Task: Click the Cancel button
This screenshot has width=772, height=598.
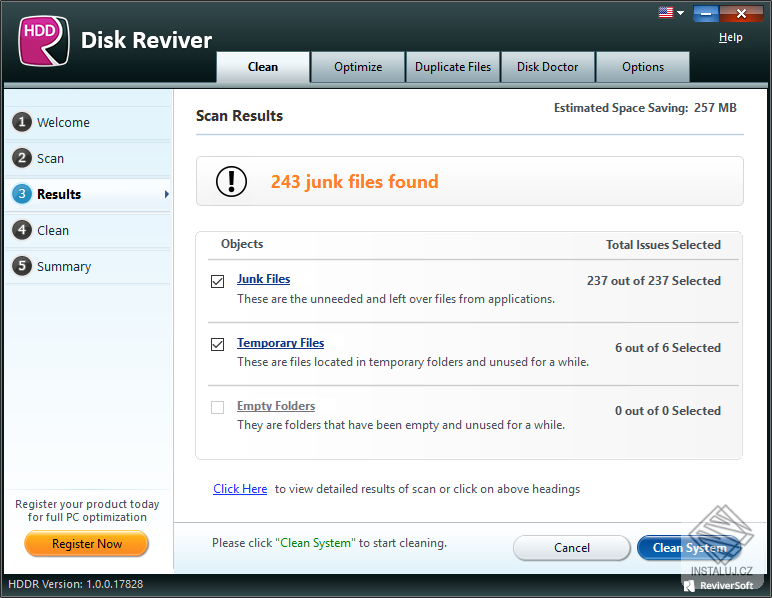Action: tap(572, 548)
